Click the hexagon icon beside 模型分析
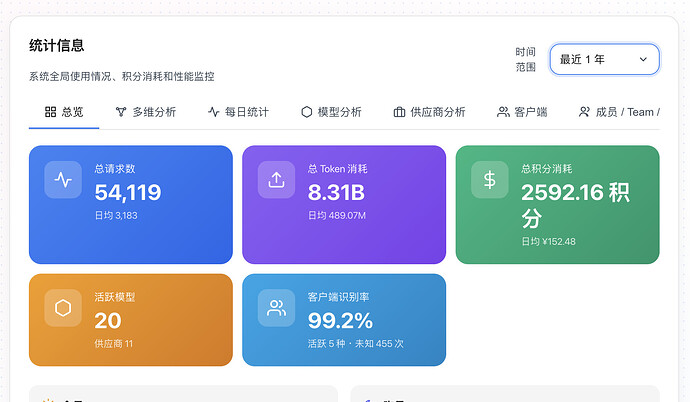This screenshot has height=402, width=690. [x=307, y=112]
